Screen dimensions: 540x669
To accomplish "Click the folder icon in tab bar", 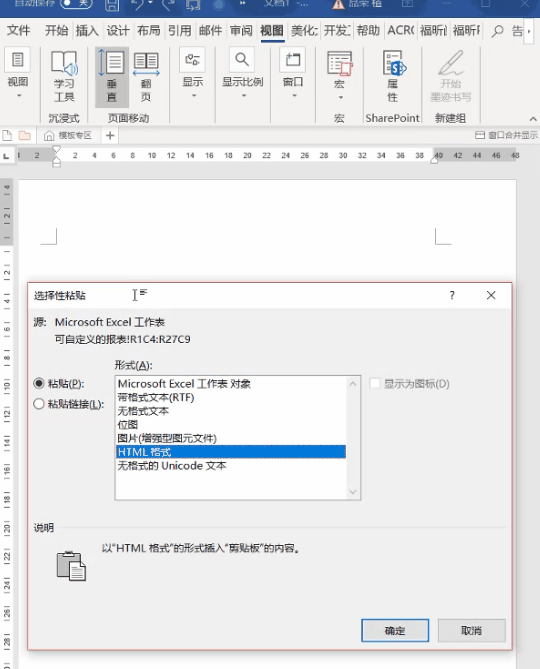I will (24, 136).
